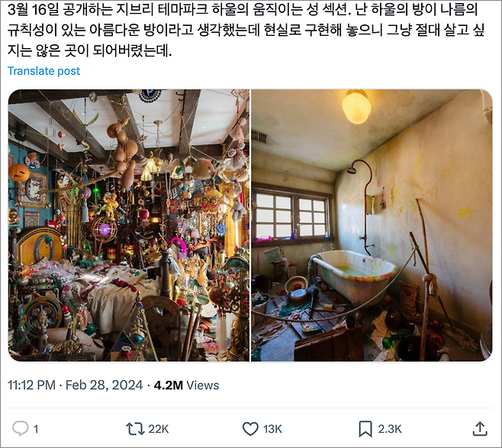This screenshot has width=502, height=448.
Task: Click the Korean tweet text body
Action: [246, 31]
